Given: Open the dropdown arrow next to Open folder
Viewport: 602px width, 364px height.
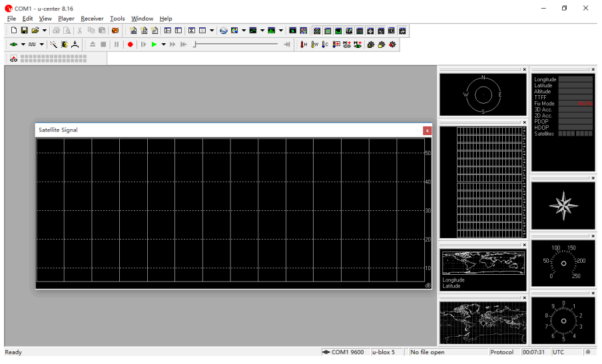Looking at the screenshot, I should (45, 31).
